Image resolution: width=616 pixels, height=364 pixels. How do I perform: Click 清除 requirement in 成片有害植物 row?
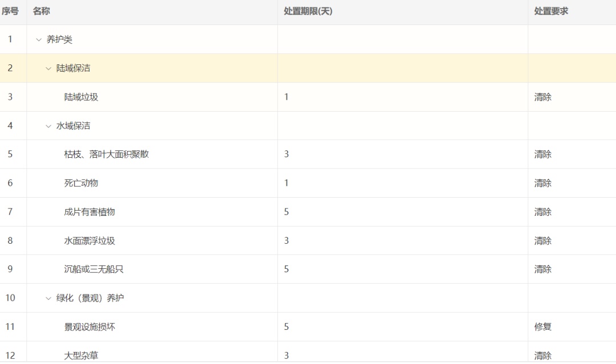tap(542, 212)
